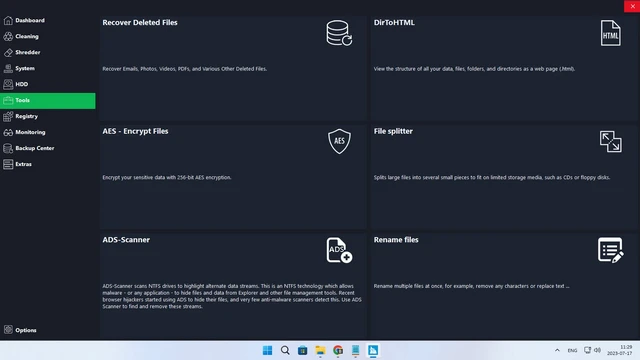Viewport: 640px width, 360px height.
Task: Click 'View the structure of all your data' text
Action: tap(474, 69)
